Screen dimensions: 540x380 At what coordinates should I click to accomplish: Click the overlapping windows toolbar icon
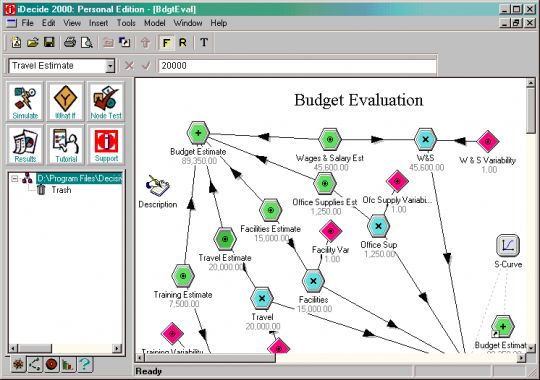click(124, 42)
